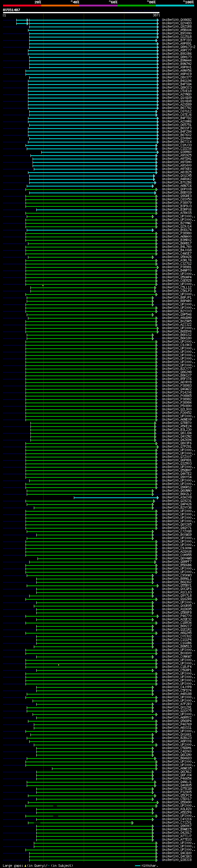The width and height of the screenshot is (197, 868).
Task: Select label UniRef100_C9J9K3
Action: [x=176, y=345]
